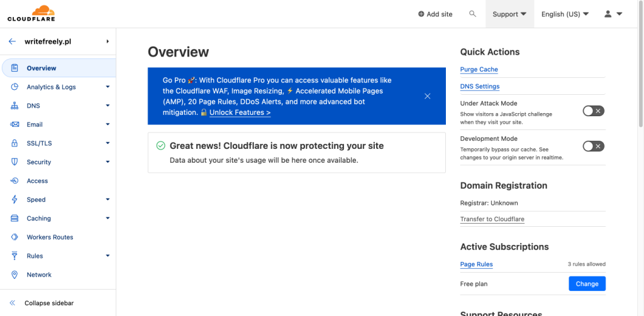Click the Workers Routes icon

(x=14, y=237)
